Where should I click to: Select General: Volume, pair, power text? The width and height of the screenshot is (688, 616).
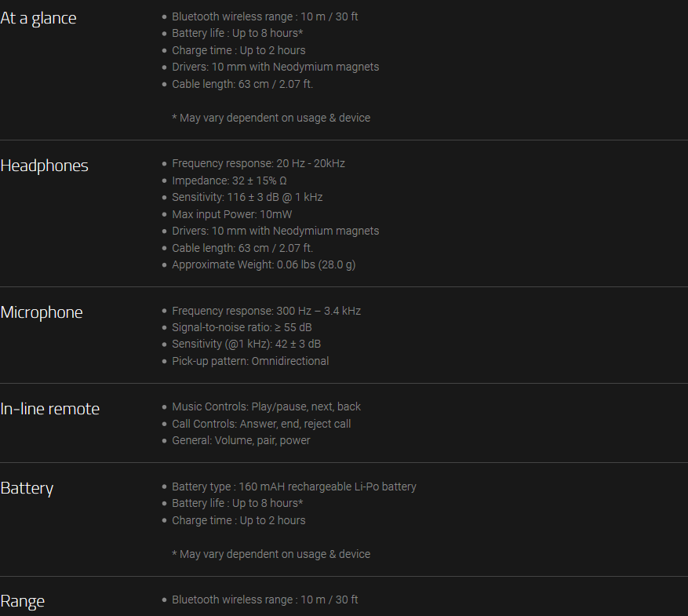(x=241, y=440)
